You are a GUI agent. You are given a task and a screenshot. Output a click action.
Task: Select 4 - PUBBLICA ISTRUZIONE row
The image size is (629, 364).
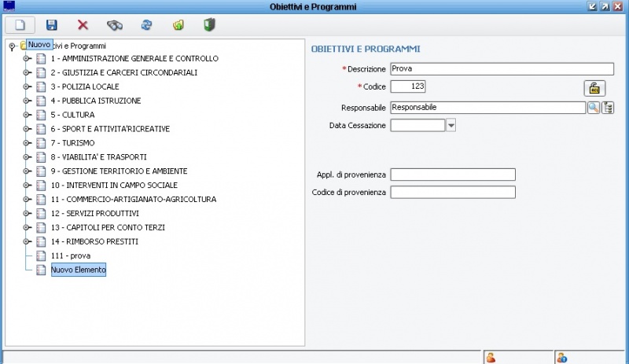[x=95, y=101]
